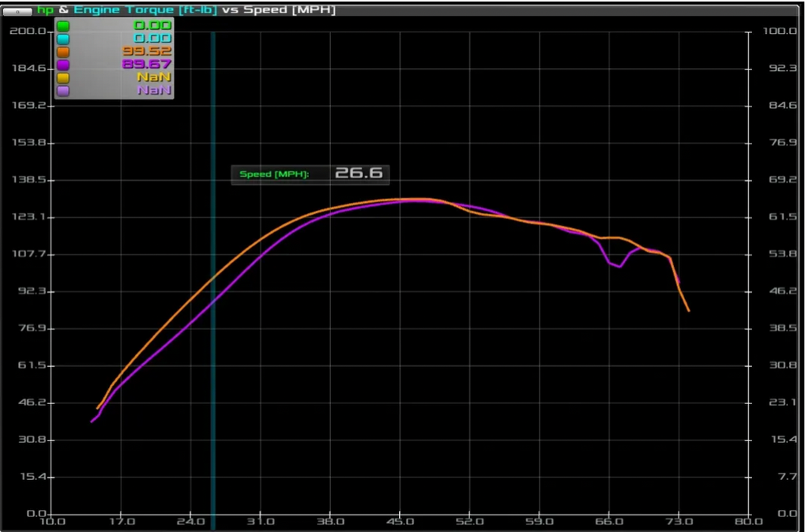Click the 92.3 right axis label

(x=783, y=69)
